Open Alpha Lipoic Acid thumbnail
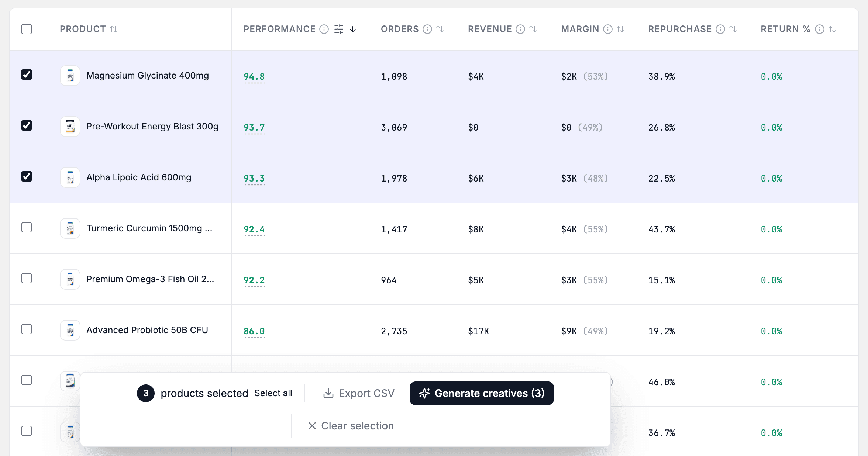This screenshot has height=456, width=868. 70,177
